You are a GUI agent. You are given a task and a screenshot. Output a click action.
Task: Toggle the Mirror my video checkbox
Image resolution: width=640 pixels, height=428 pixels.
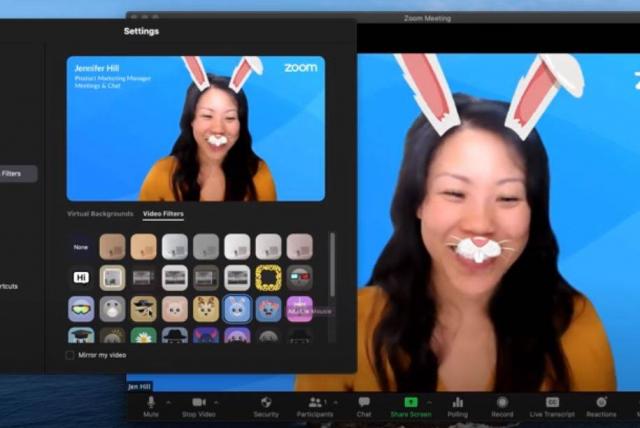click(70, 355)
